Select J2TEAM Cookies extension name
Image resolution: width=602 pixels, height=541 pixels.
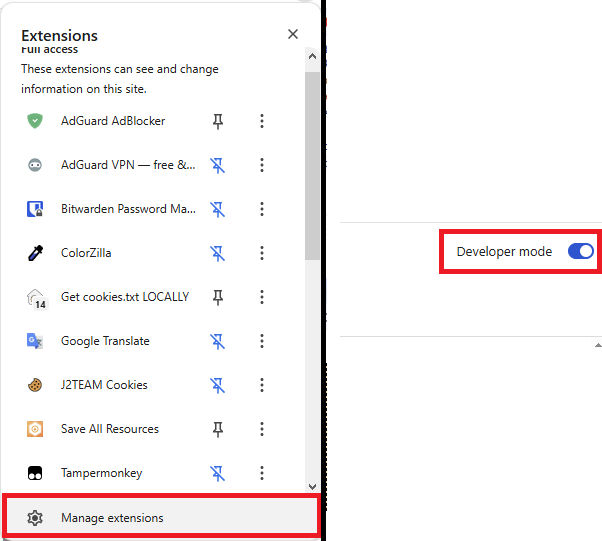[x=104, y=385]
